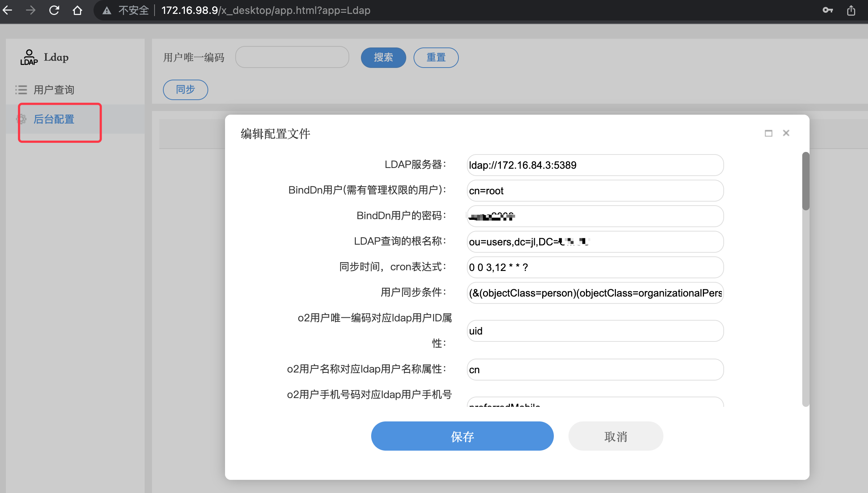The height and width of the screenshot is (493, 868).
Task: Click the 取消 button
Action: point(616,436)
